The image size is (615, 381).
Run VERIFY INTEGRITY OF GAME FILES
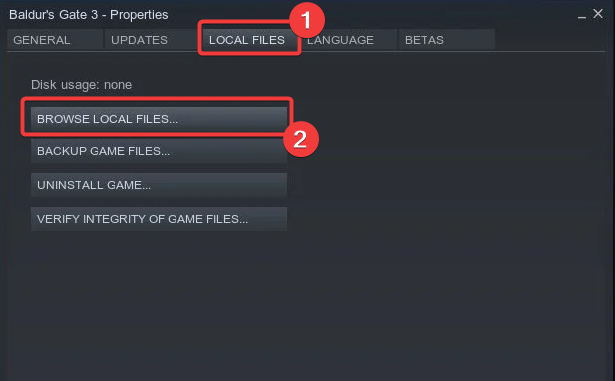coord(159,219)
